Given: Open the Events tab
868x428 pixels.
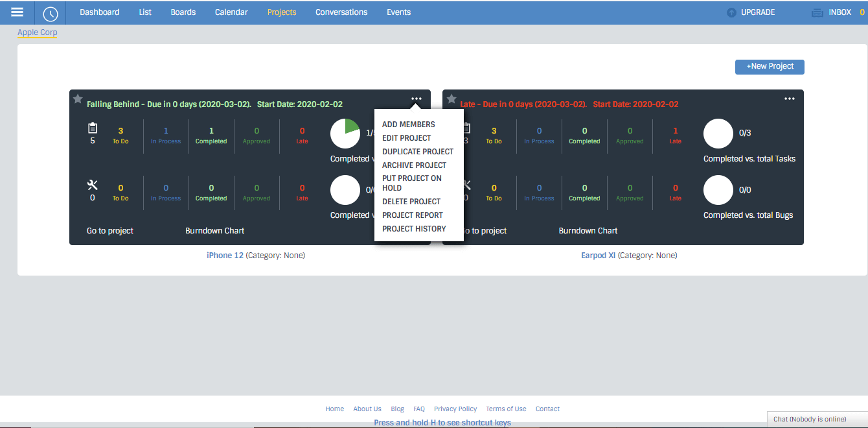Looking at the screenshot, I should coord(398,12).
